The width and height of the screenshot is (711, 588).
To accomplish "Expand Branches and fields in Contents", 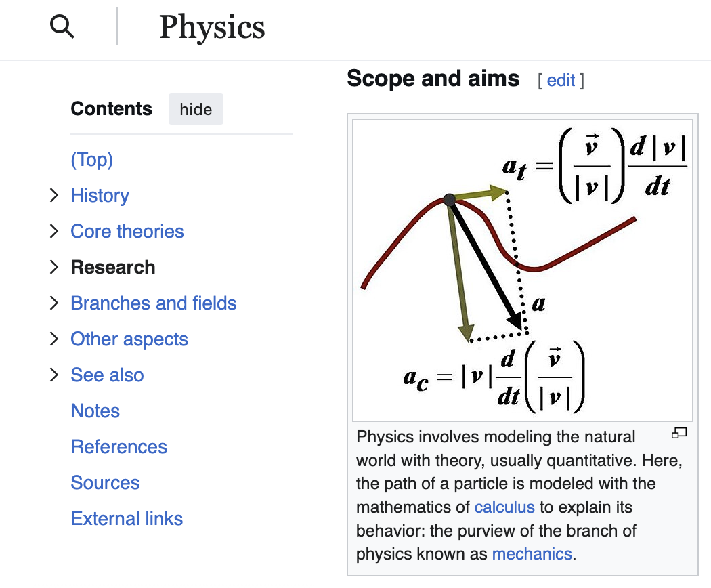I will coord(54,303).
